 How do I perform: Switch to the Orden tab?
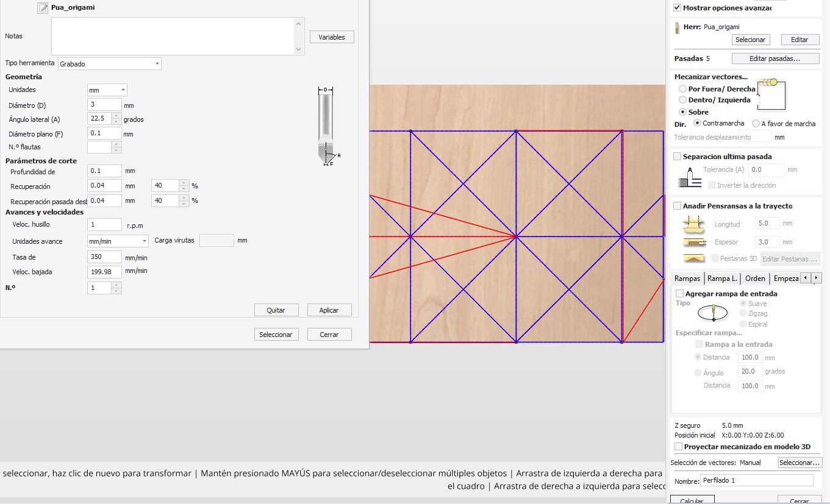[x=754, y=279]
